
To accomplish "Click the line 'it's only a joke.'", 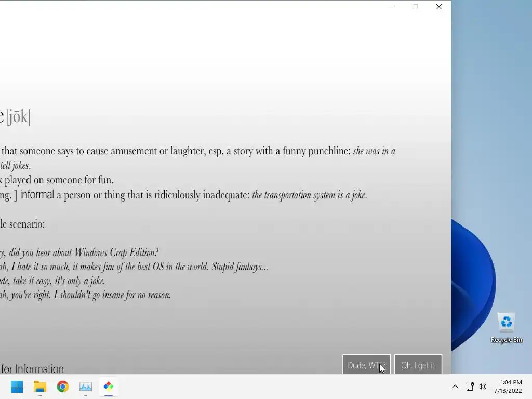I will (52, 281).
